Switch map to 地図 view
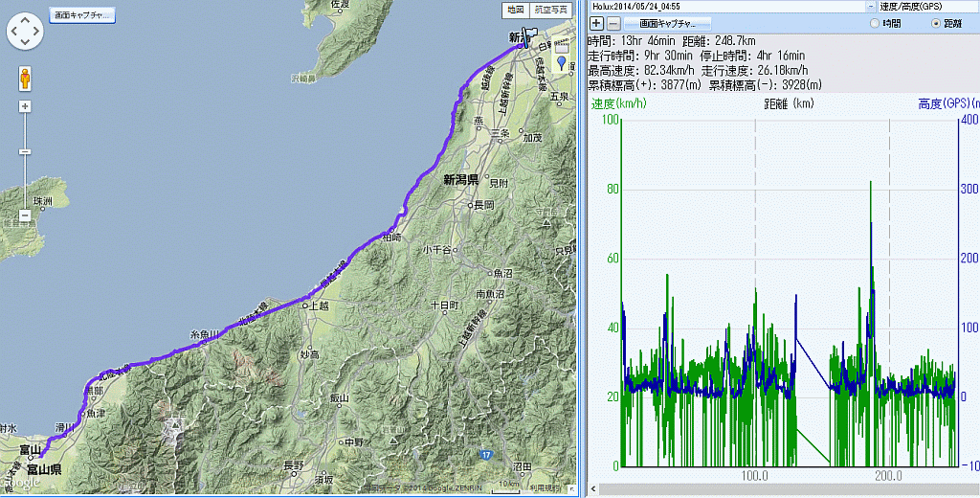This screenshot has width=980, height=498. tap(516, 10)
